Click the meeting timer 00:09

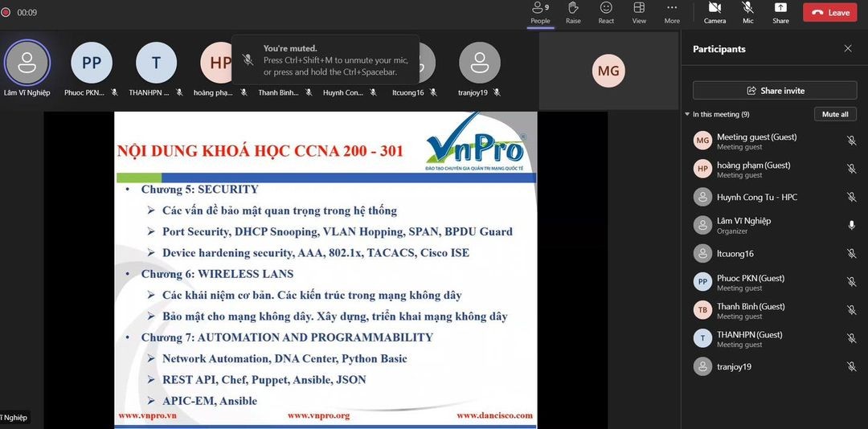(x=27, y=12)
